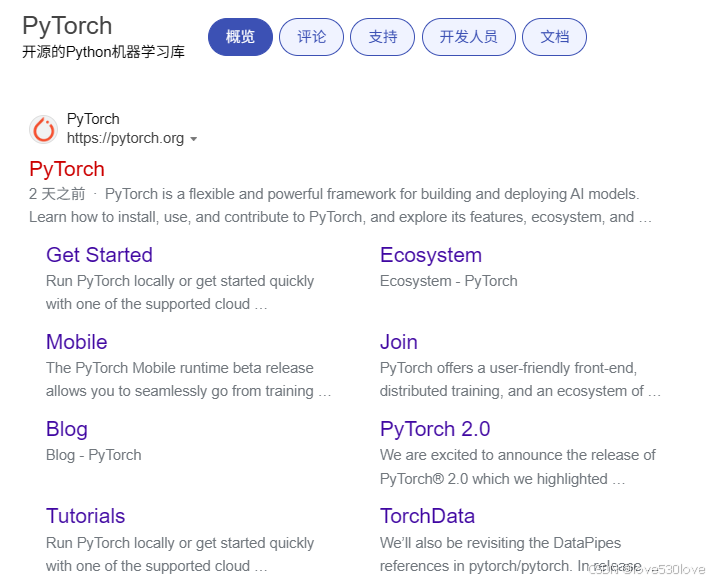Expand the dropdown arrow beside pytorch.org URL
This screenshot has height=582, width=717.
pyautogui.click(x=193, y=139)
